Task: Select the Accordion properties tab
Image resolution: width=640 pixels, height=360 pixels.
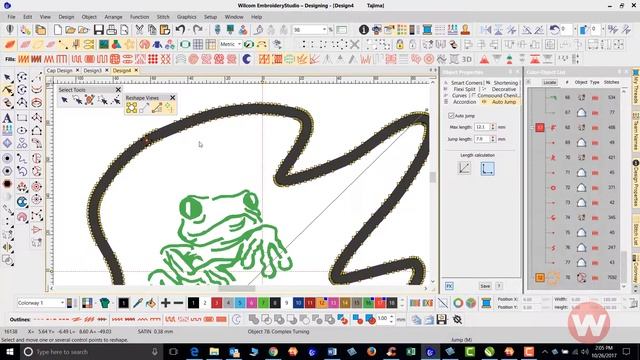Action: (464, 102)
